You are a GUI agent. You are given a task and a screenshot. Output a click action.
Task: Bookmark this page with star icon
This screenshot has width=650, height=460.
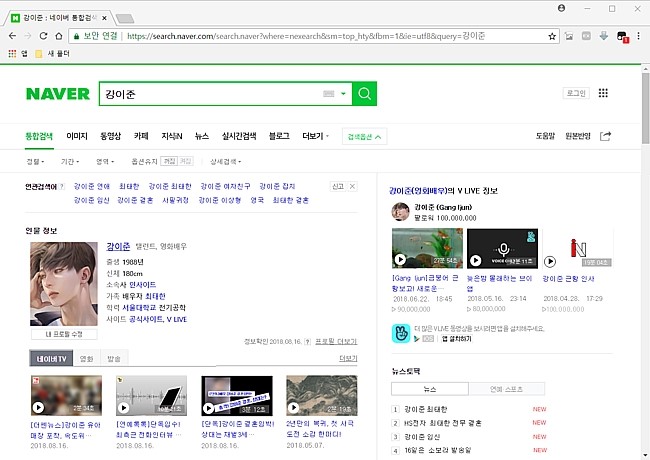552,36
